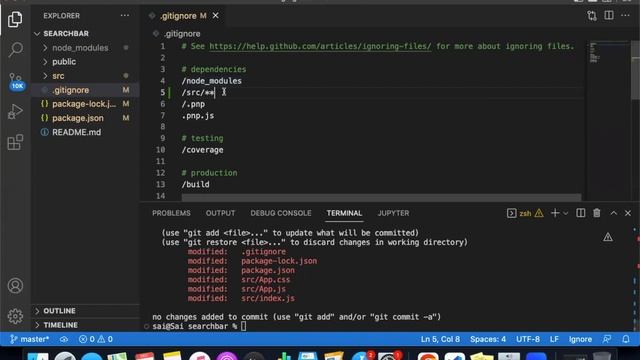Screen dimensions: 640x360
Task: Select the TERMINAL panel tab
Action: pyautogui.click(x=344, y=213)
